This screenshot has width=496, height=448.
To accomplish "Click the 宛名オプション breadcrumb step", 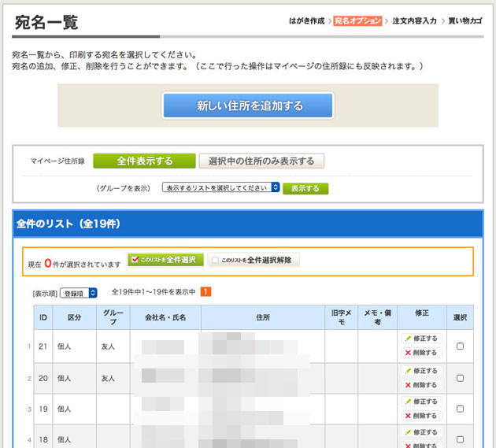I will click(357, 21).
